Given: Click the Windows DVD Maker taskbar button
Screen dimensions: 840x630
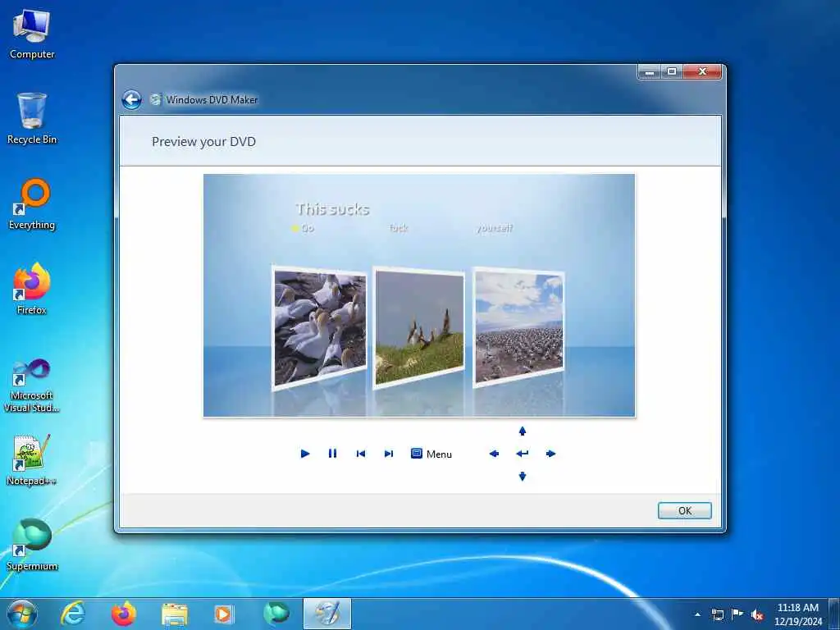Looking at the screenshot, I should click(x=327, y=614).
